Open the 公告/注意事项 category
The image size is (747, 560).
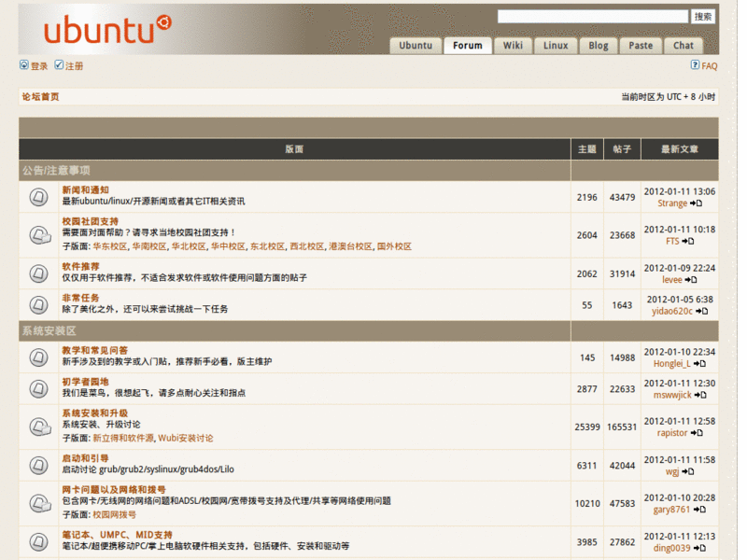56,171
